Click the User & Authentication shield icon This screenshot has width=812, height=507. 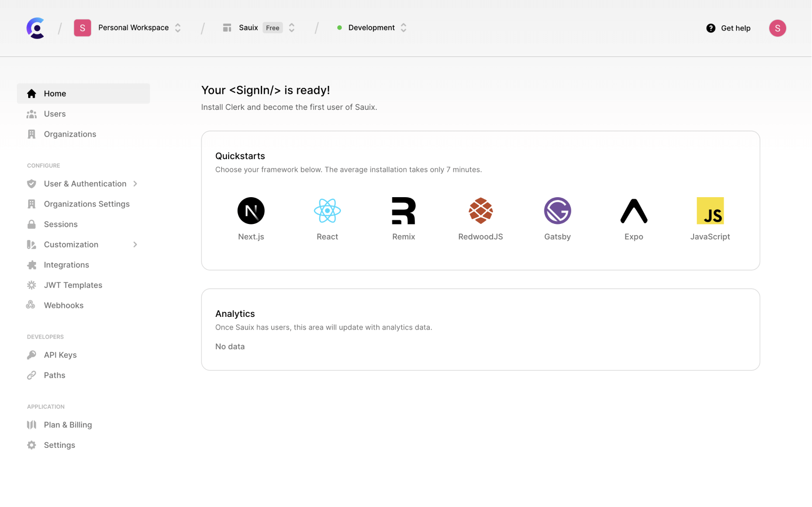pos(31,184)
